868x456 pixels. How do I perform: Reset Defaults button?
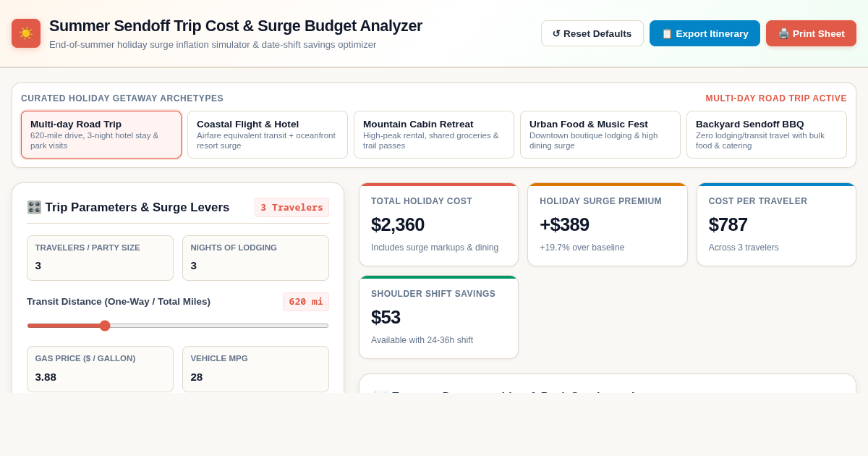click(592, 33)
